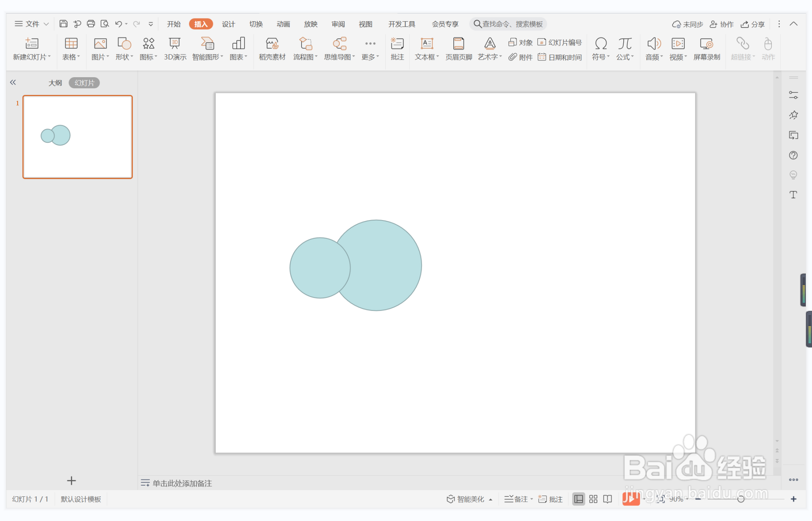The width and height of the screenshot is (812, 521).
Task: Switch to reading view icon
Action: [608, 499]
